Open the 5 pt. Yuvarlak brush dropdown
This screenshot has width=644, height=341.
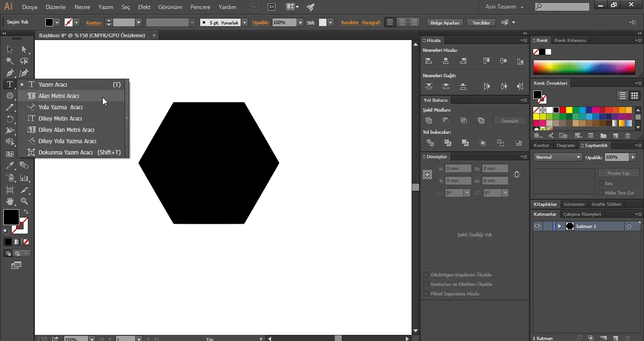245,23
